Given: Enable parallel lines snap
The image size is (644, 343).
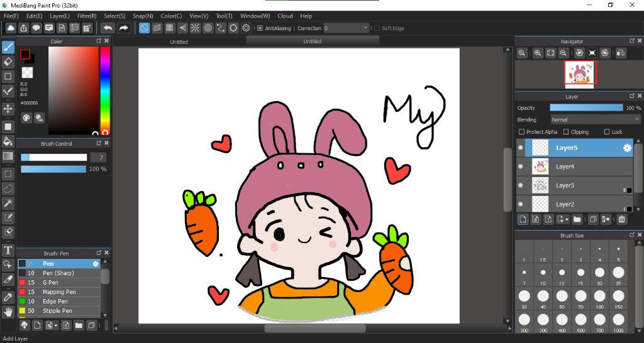Looking at the screenshot, I should (x=157, y=28).
